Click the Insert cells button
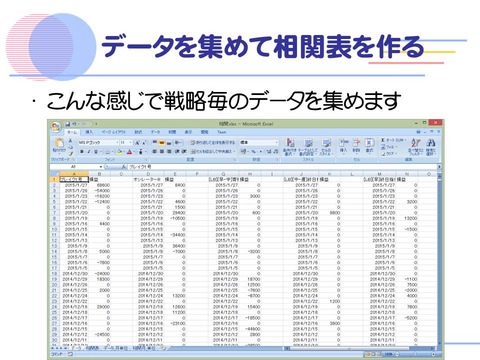480x360 pixels. [343, 146]
